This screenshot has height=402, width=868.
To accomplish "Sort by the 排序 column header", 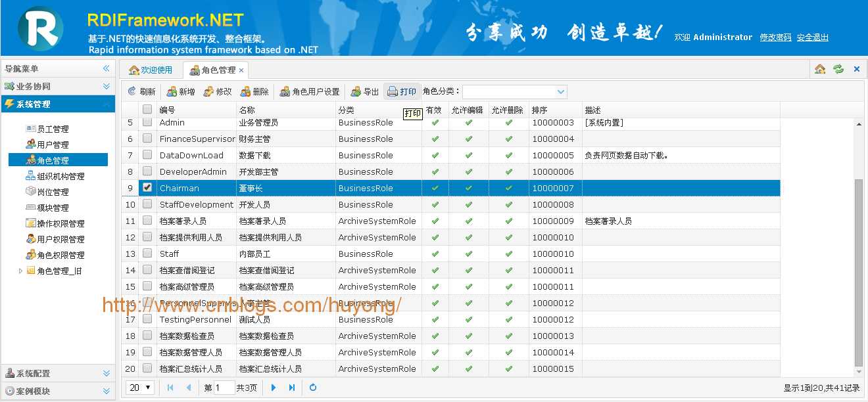I will (555, 110).
